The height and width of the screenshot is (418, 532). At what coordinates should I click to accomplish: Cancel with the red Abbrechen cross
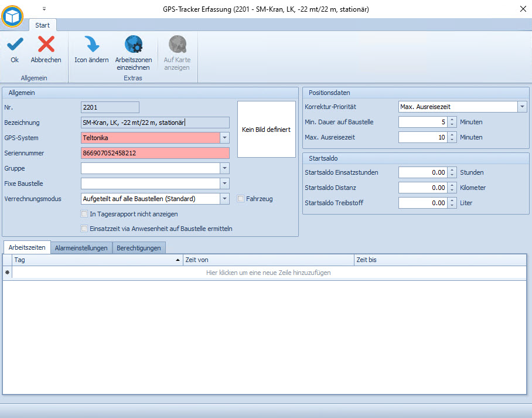46,45
